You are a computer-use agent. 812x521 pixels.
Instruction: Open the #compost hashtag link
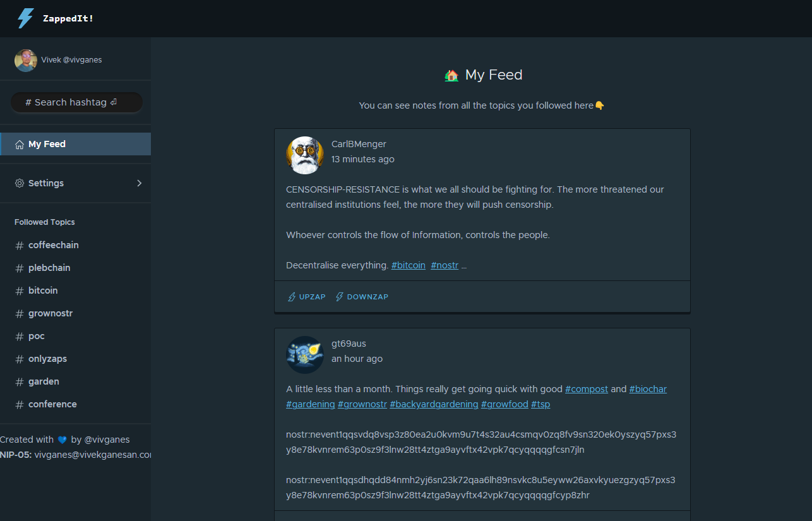586,389
